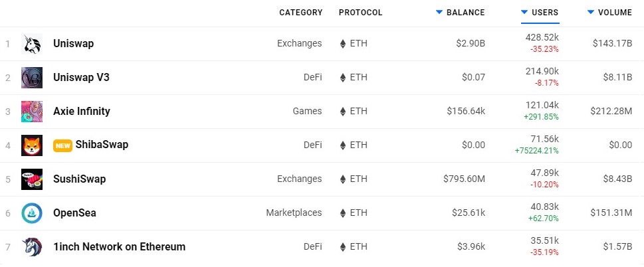Open the 1inch Network on Ethereum link
Screen dimensions: 644x267
(119, 247)
